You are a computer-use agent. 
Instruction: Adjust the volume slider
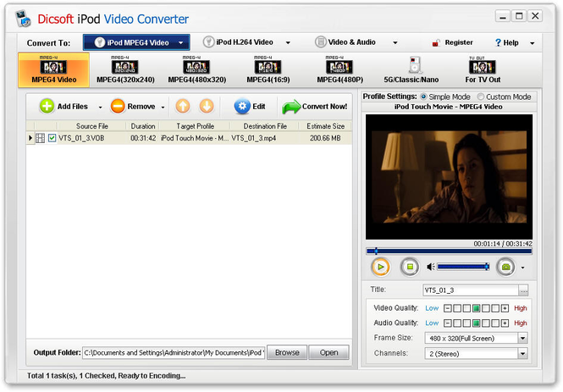[463, 267]
